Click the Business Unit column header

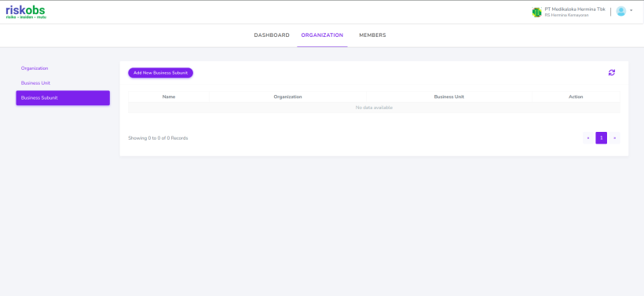[449, 97]
